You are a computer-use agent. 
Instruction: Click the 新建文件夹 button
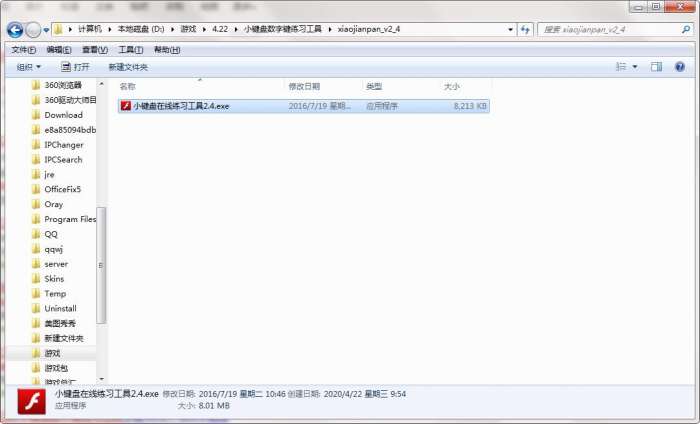click(128, 67)
